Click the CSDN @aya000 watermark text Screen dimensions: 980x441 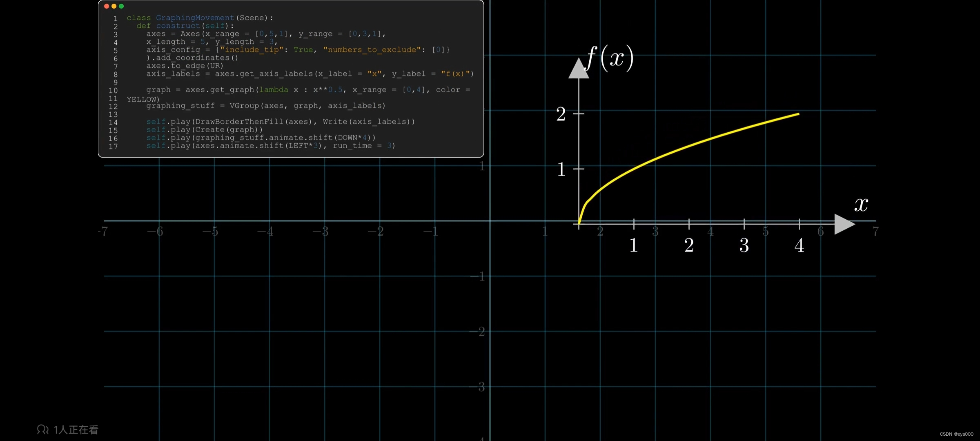(x=956, y=434)
